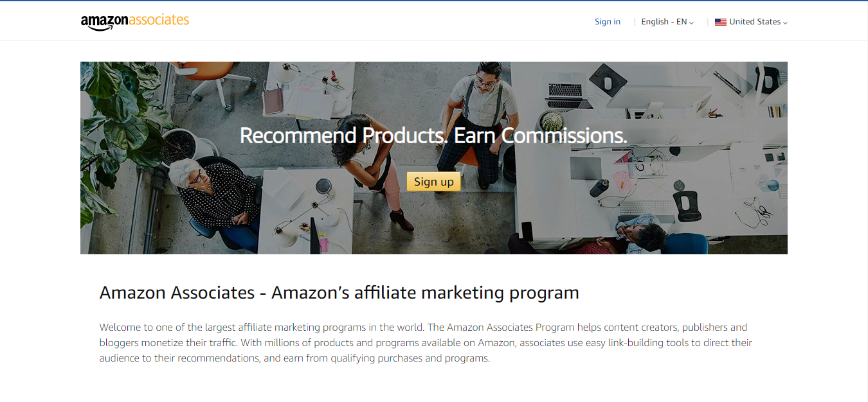
Task: Click the chevron next to English - EN
Action: pyautogui.click(x=692, y=22)
